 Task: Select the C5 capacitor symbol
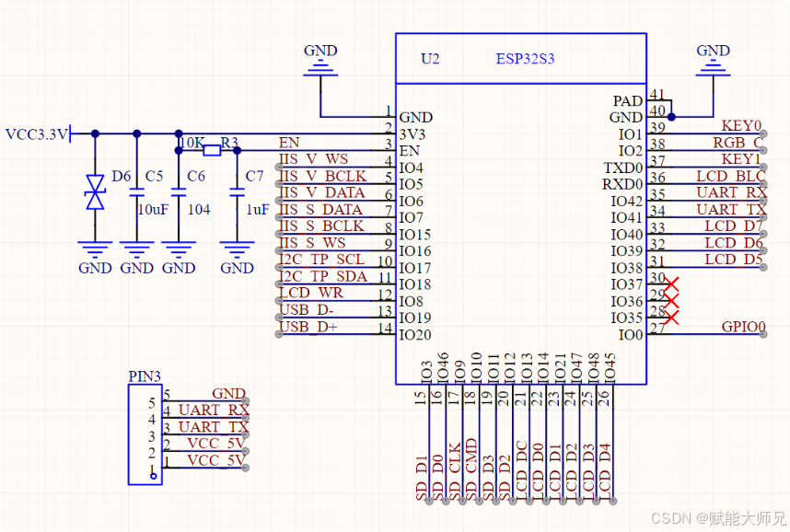coord(136,192)
